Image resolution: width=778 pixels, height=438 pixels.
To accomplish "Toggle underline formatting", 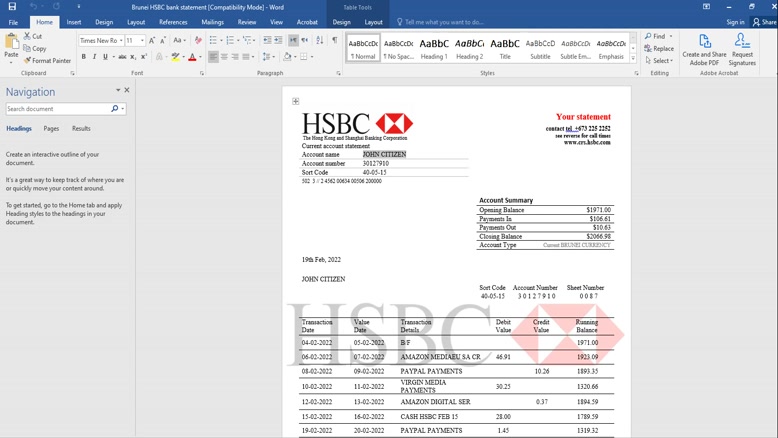I will coord(107,57).
